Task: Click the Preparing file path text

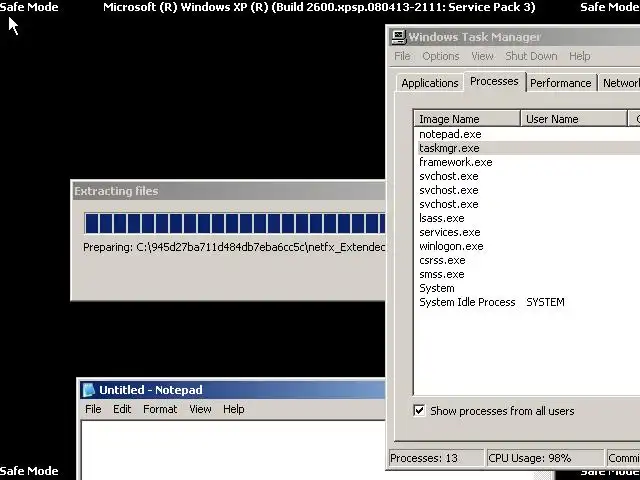Action: 234,247
